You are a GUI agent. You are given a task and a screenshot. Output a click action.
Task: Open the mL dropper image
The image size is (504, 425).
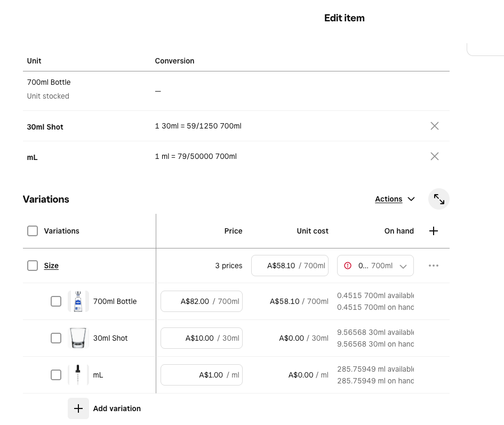tap(78, 375)
